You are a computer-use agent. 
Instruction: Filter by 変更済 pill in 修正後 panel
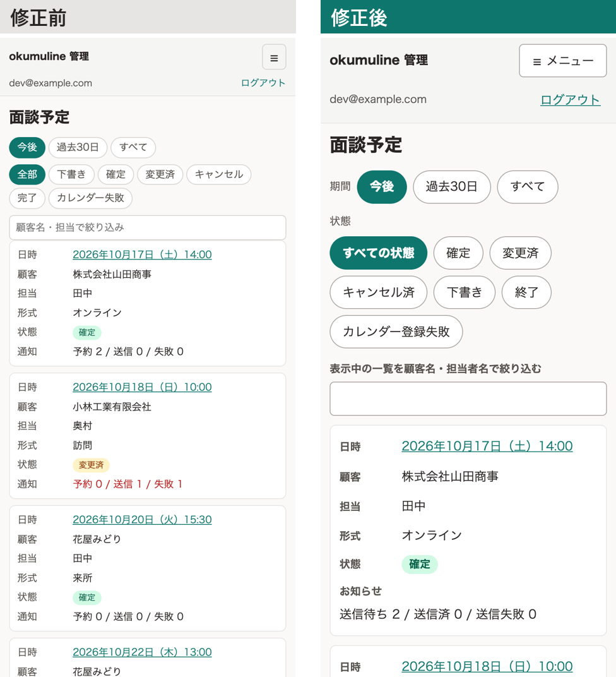[x=520, y=253]
